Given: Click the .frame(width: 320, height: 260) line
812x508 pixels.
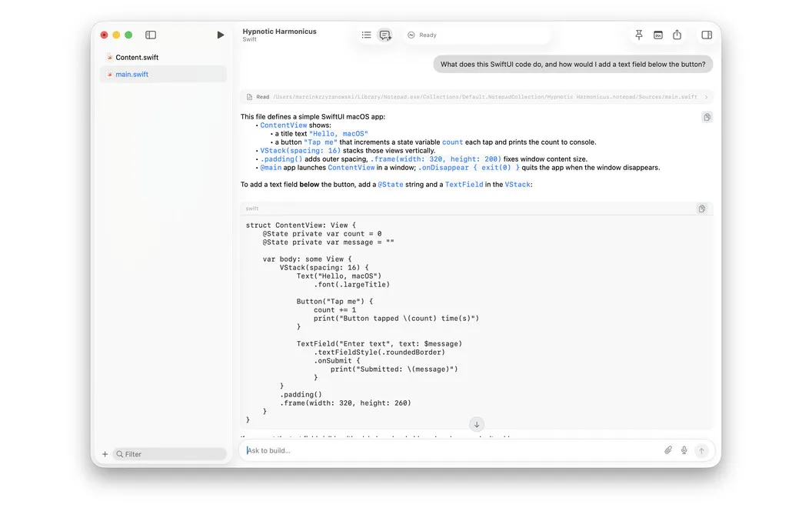Looking at the screenshot, I should (x=345, y=403).
